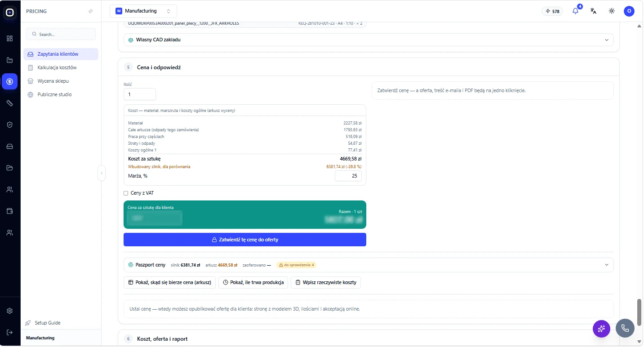The width and height of the screenshot is (644, 347).
Task: Open the dashboard grid icon in left rail
Action: 10,38
